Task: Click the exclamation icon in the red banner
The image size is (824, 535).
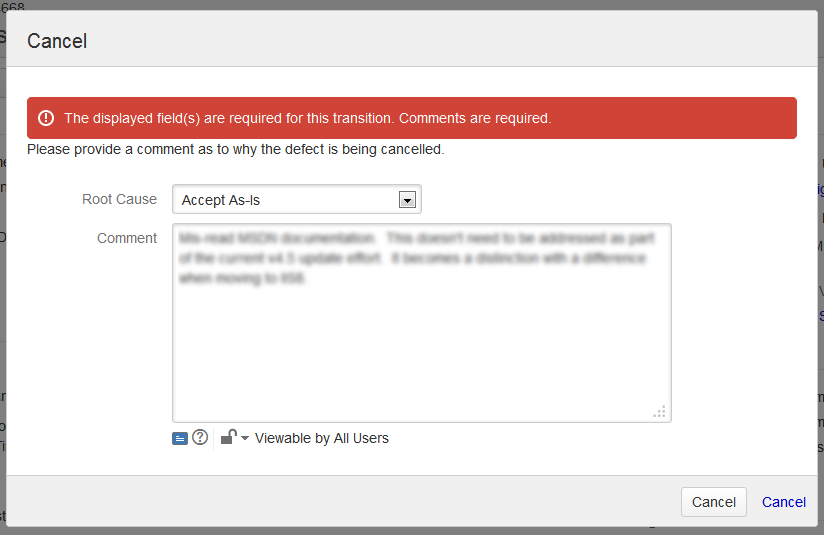Action: (x=46, y=118)
